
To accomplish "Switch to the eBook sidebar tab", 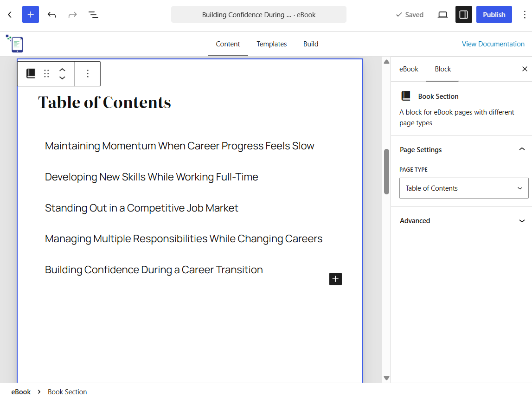I will pos(409,69).
